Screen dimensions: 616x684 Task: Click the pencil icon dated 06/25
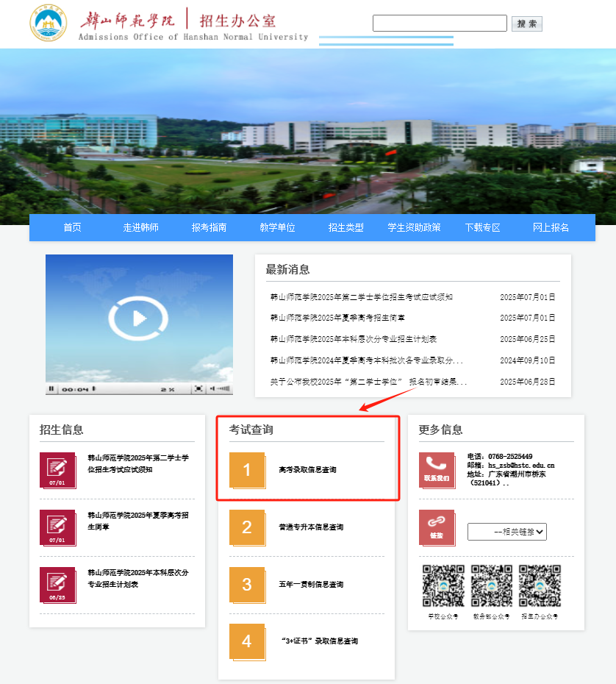(58, 585)
